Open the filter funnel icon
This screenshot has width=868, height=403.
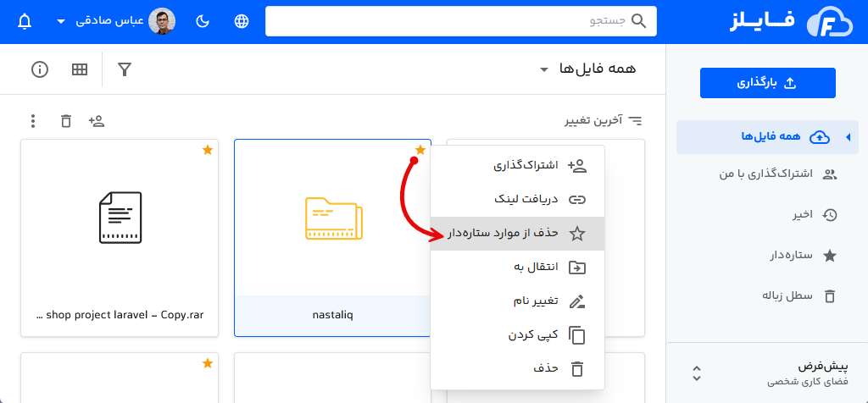[x=125, y=69]
